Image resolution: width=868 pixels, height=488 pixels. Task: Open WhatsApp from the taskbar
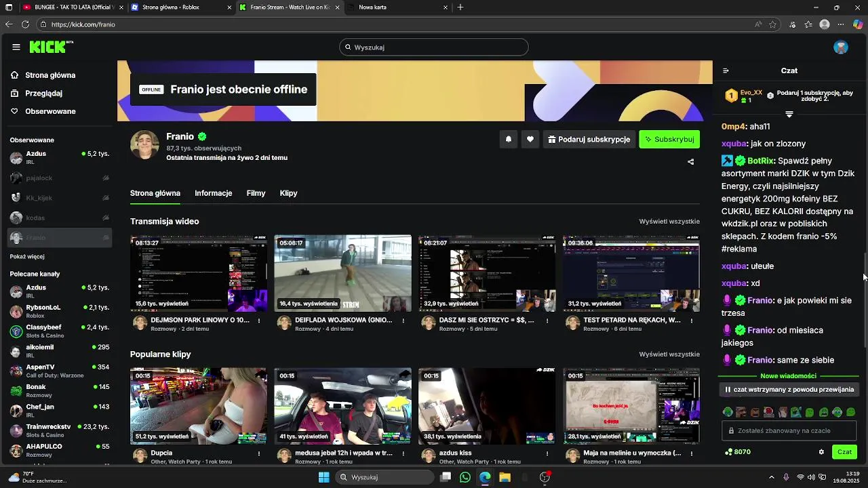(x=465, y=477)
